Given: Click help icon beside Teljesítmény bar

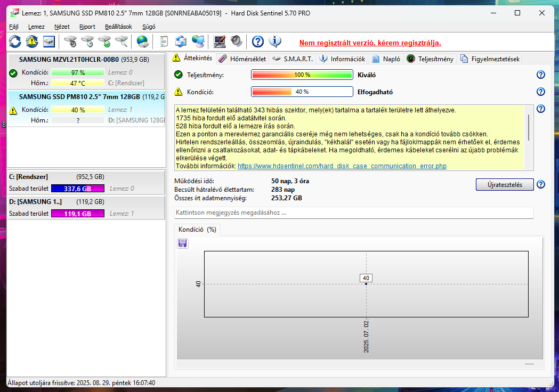Looking at the screenshot, I should 540,75.
